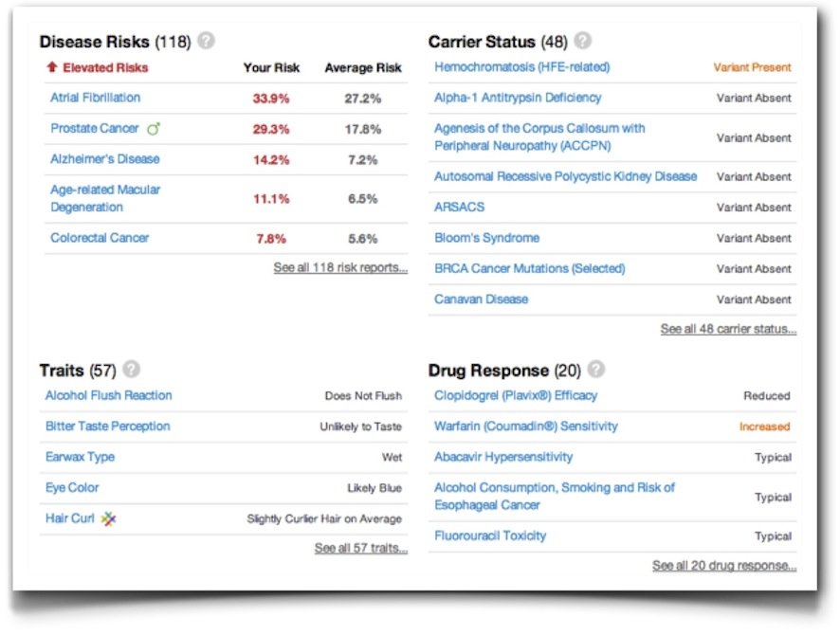The height and width of the screenshot is (635, 840).
Task: Open Hemochromatosis (HFE-related) carrier report
Action: point(521,67)
